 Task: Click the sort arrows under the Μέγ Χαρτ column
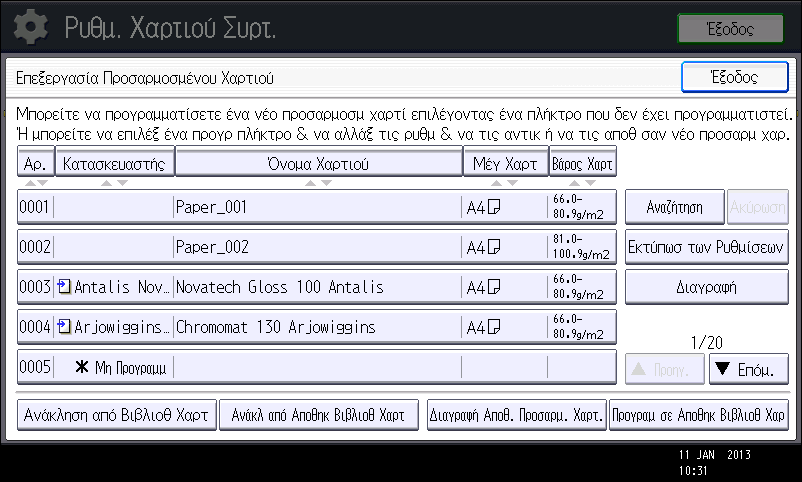coord(505,183)
